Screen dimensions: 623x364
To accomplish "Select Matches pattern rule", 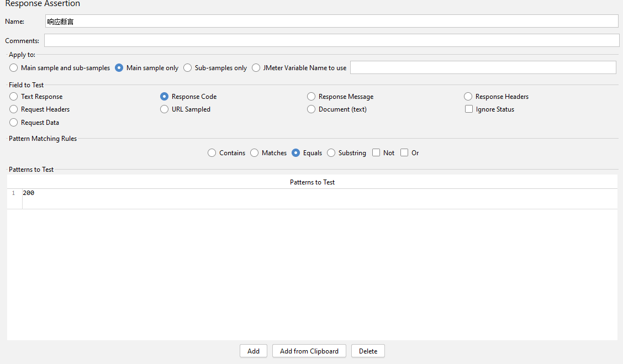I will [x=254, y=153].
